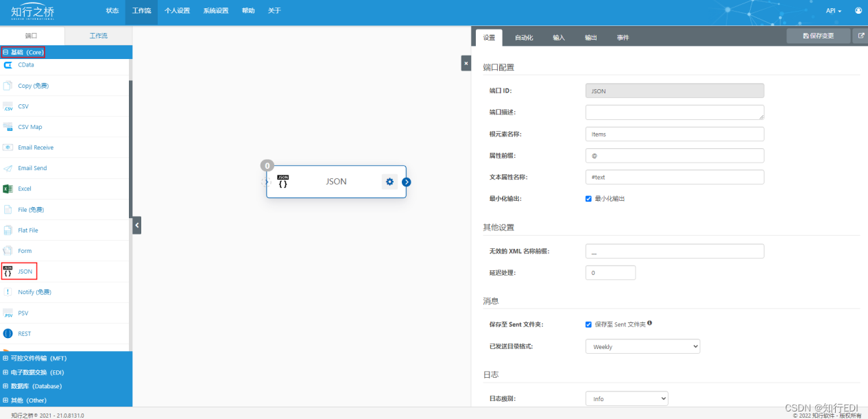
Task: Switch to the 自动化 panel tab
Action: [524, 38]
